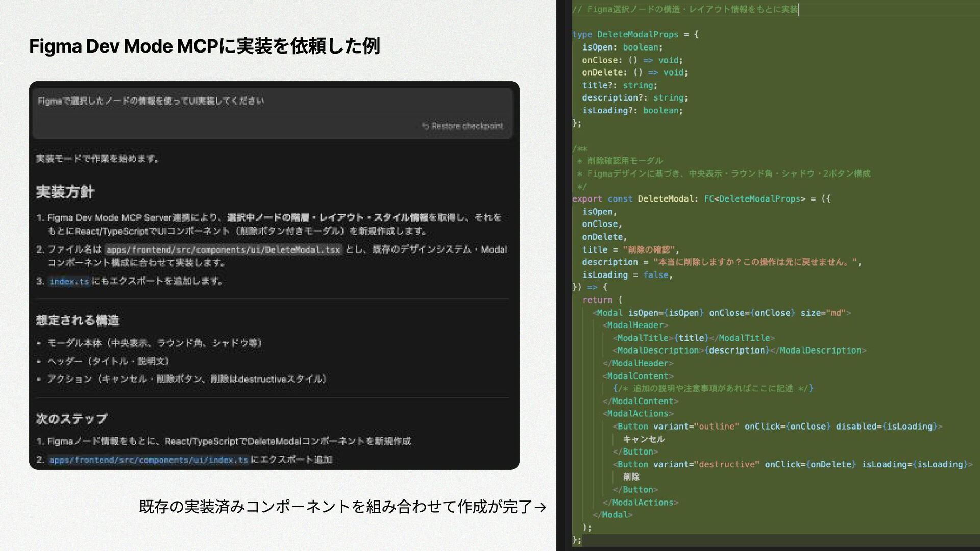The height and width of the screenshot is (551, 980).
Task: Click the 削除 button label in the code
Action: (x=631, y=477)
